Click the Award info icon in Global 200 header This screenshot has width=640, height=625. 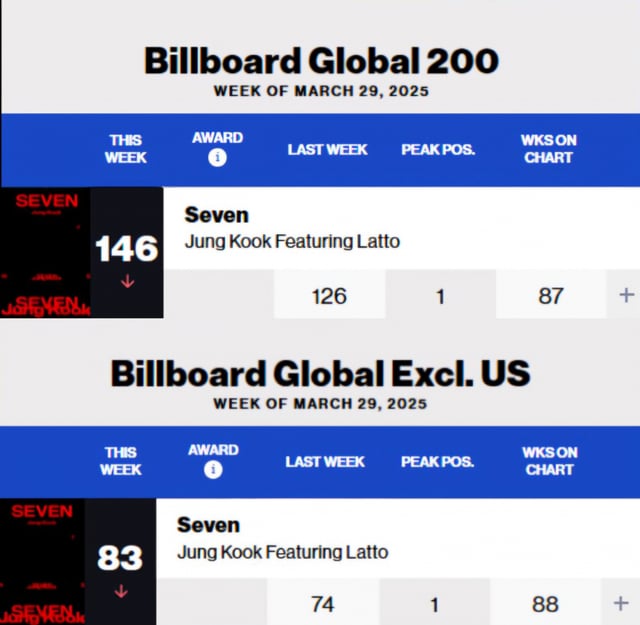[217, 158]
